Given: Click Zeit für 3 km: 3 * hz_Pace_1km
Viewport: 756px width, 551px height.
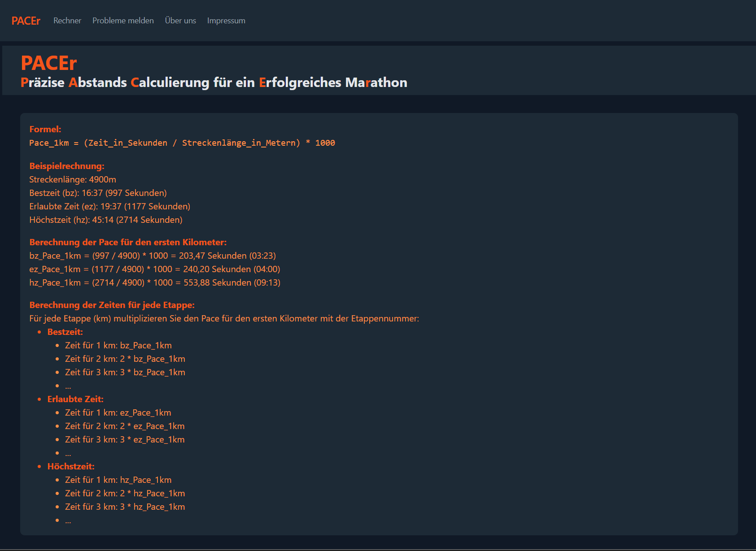Looking at the screenshot, I should pos(125,507).
